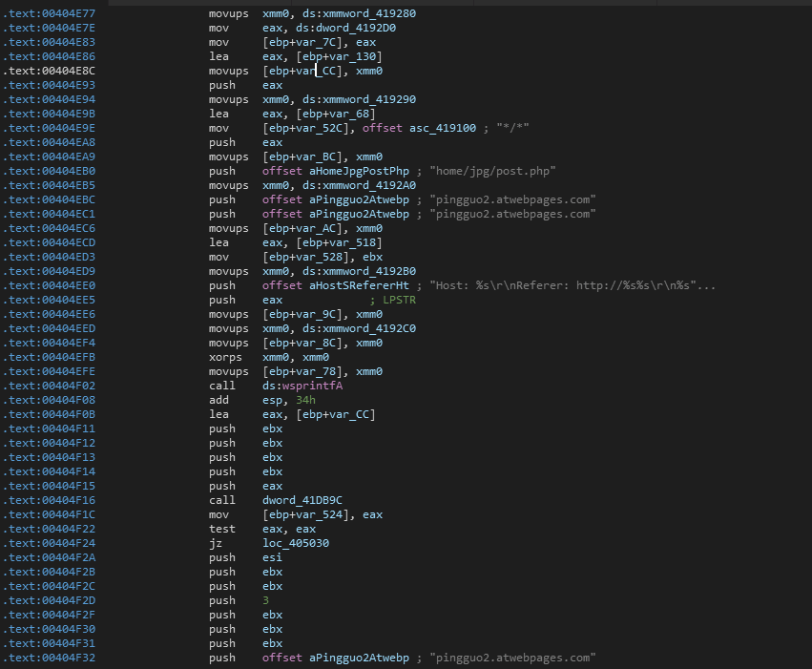Click the "home/jpg/post.php" comment string
This screenshot has height=669, width=812.
click(492, 171)
